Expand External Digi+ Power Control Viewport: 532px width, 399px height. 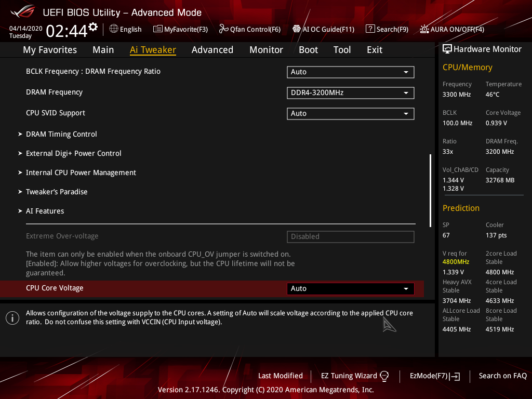pyautogui.click(x=73, y=153)
